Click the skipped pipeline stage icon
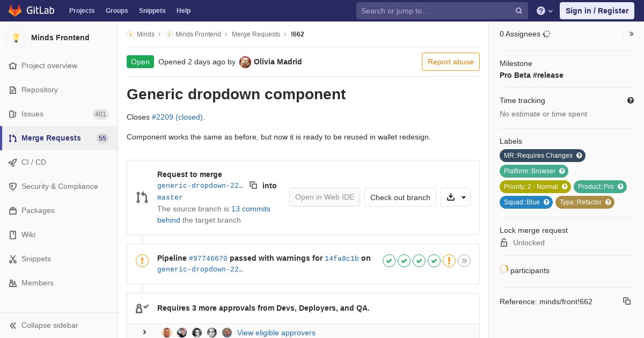 (464, 261)
